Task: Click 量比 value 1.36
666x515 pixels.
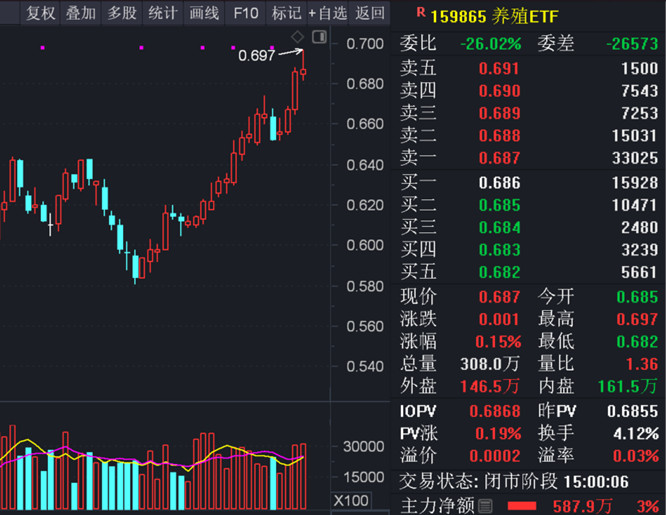Action: point(642,364)
